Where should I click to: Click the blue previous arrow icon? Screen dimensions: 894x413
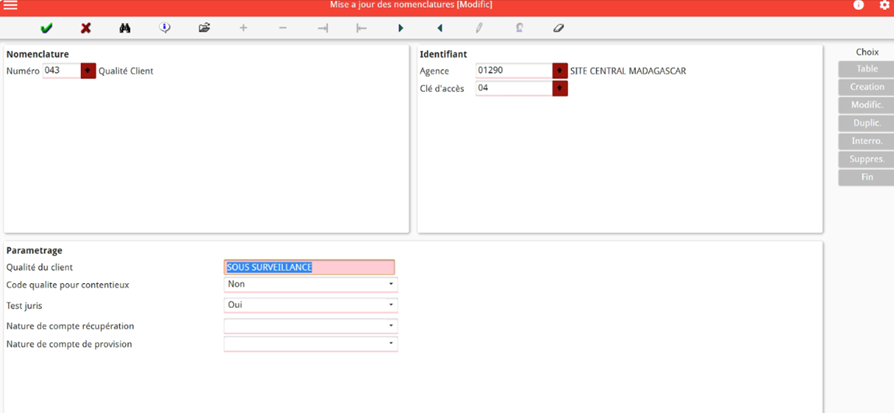pyautogui.click(x=440, y=28)
